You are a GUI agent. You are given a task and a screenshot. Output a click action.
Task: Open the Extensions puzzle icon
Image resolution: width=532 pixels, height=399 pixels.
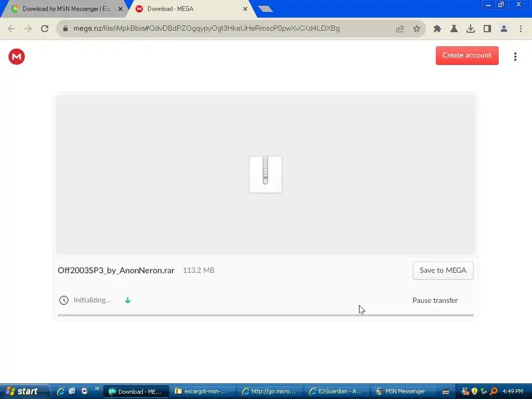pos(437,29)
